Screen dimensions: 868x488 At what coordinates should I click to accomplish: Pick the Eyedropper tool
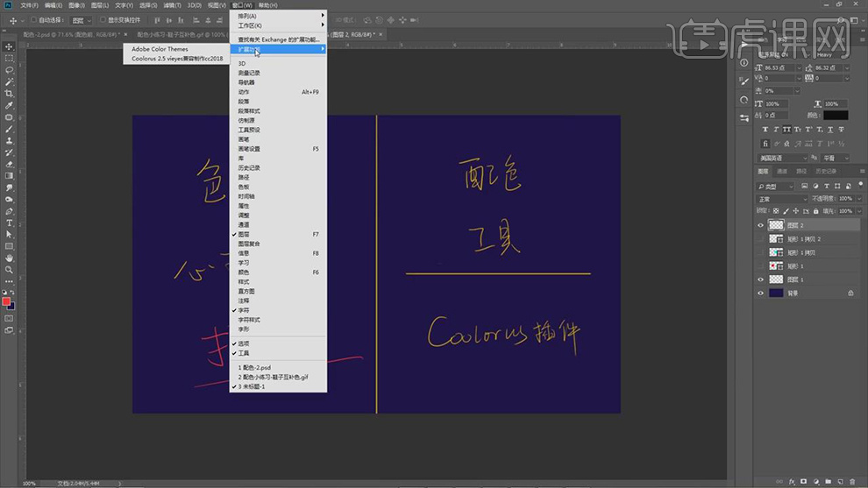click(x=9, y=105)
